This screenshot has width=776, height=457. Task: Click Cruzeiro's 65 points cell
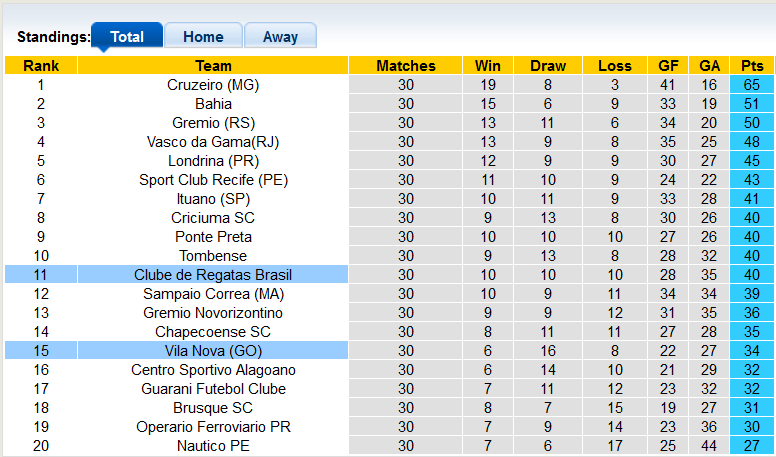point(752,85)
